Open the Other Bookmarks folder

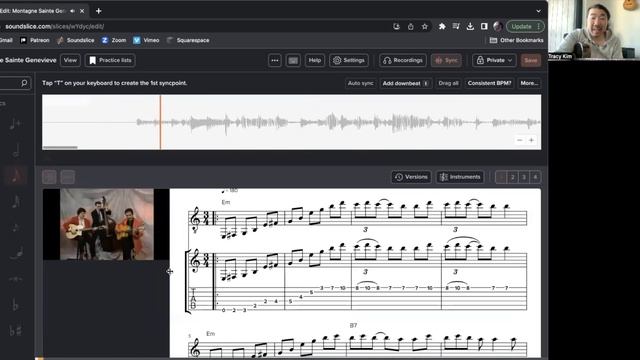(x=517, y=40)
